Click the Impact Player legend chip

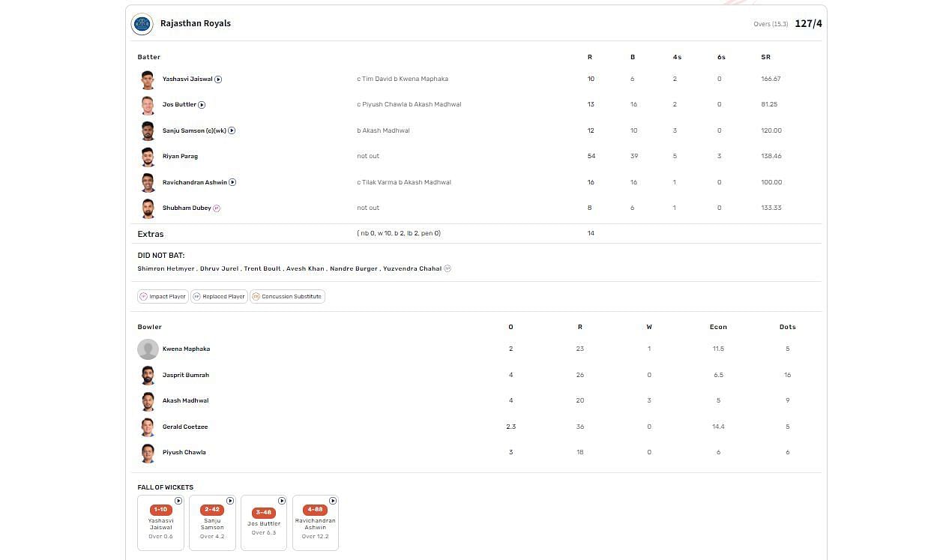(x=163, y=297)
